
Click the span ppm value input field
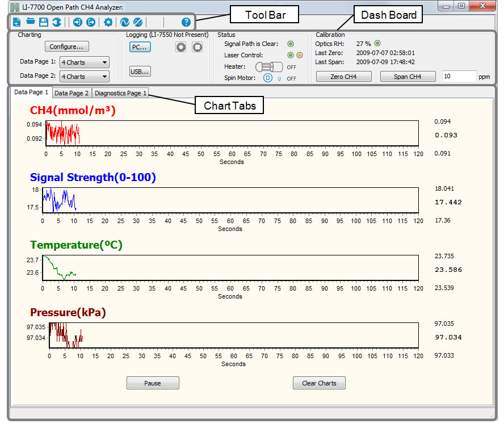(459, 77)
